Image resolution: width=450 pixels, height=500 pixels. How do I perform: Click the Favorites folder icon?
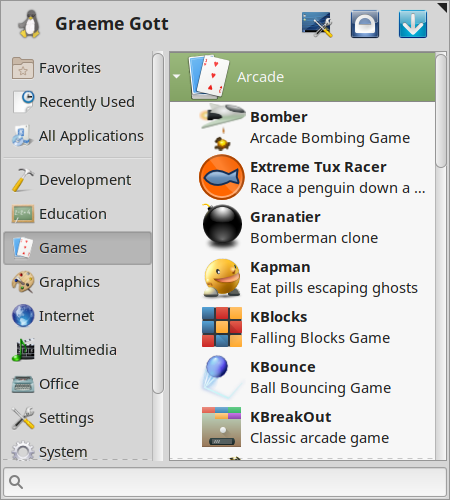pos(23,68)
